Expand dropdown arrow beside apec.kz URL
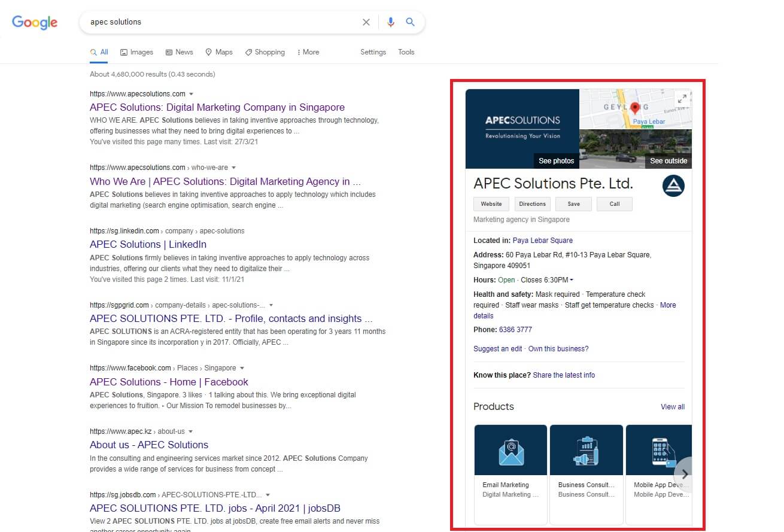 [x=190, y=431]
